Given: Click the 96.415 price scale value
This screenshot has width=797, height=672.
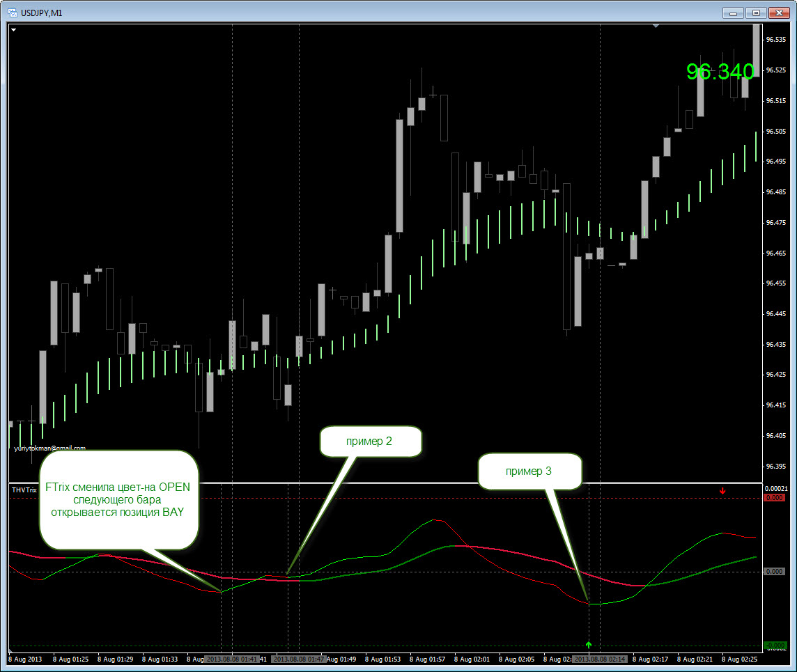Looking at the screenshot, I should click(x=775, y=405).
